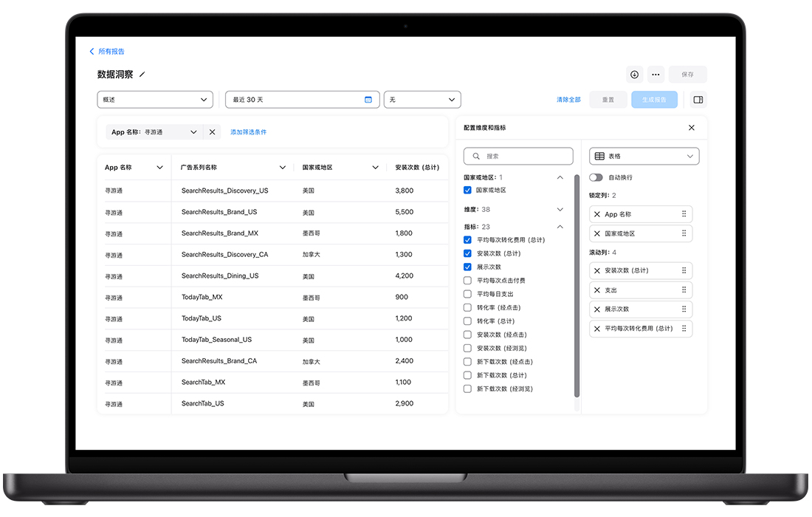Remove the App 名称 filter with X
Viewport: 812px width, 517px height.
(212, 132)
